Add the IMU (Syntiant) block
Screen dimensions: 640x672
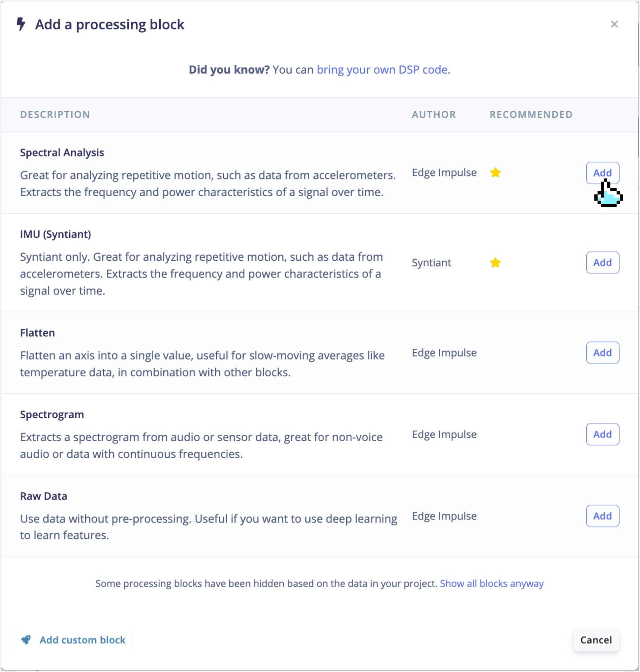pos(602,262)
